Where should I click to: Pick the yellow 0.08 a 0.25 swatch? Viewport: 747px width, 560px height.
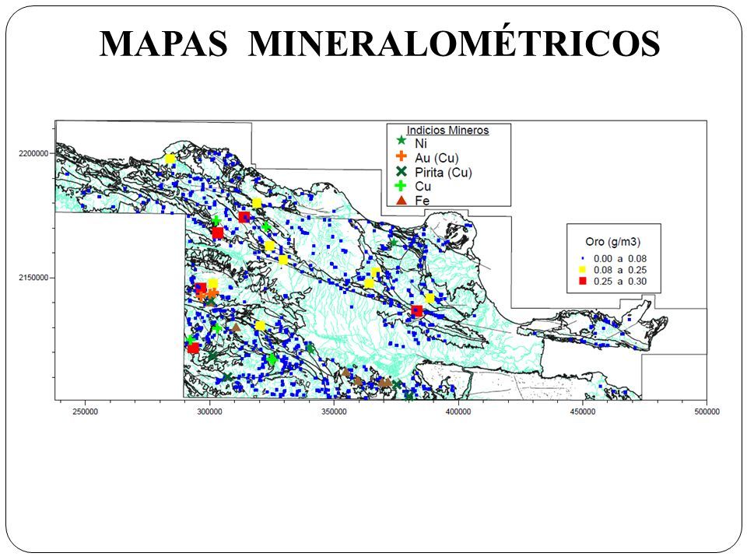point(582,270)
